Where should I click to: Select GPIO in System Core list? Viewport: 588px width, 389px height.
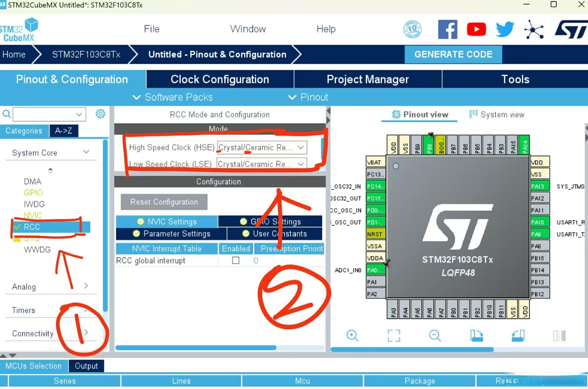[33, 193]
